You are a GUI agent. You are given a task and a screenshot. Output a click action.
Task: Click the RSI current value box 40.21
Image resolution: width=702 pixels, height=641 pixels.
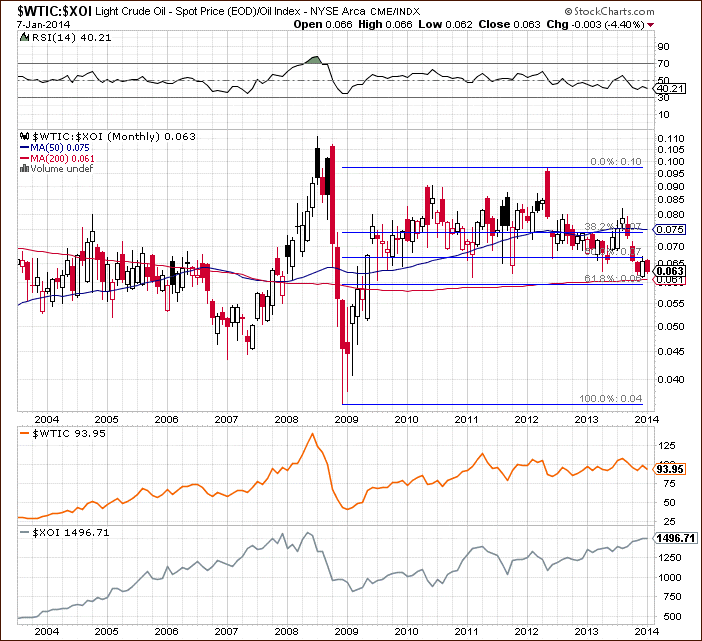click(671, 89)
